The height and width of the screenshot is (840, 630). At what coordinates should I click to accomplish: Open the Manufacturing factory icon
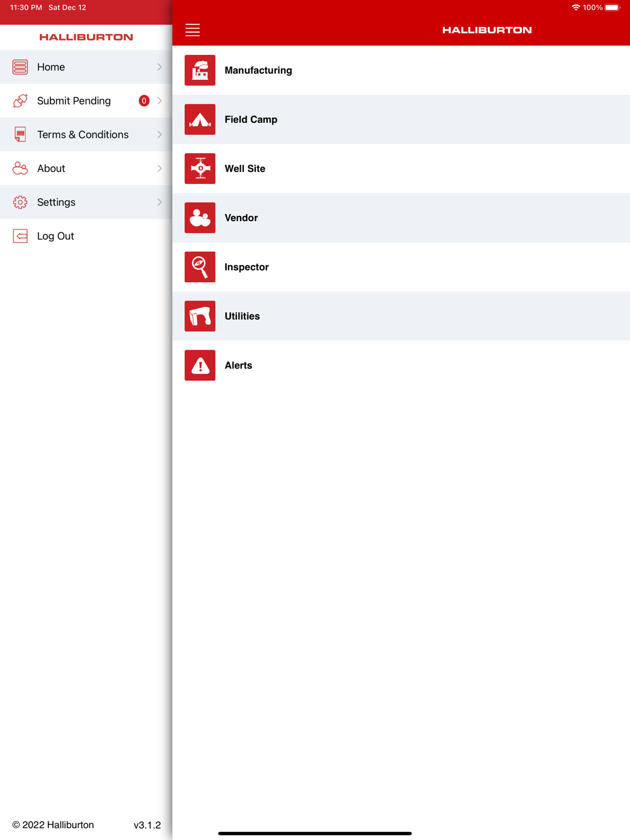[200, 71]
